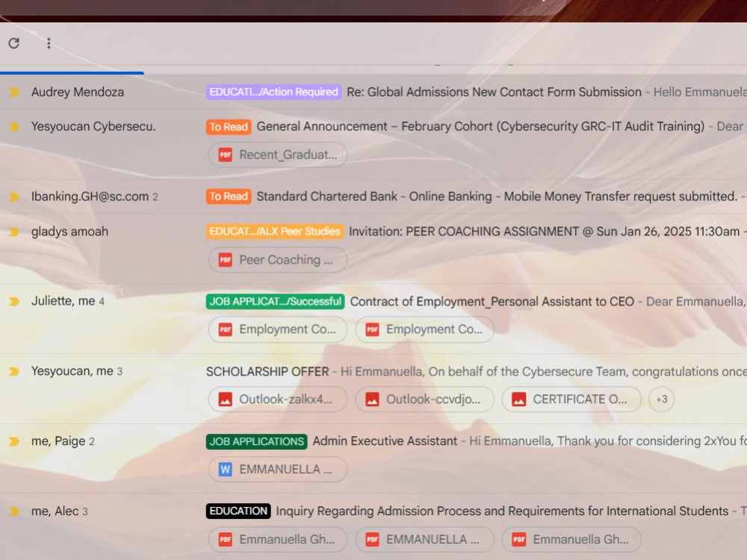
Task: Open the EDUCAT.../ALX Peer Studies label
Action: 275,231
